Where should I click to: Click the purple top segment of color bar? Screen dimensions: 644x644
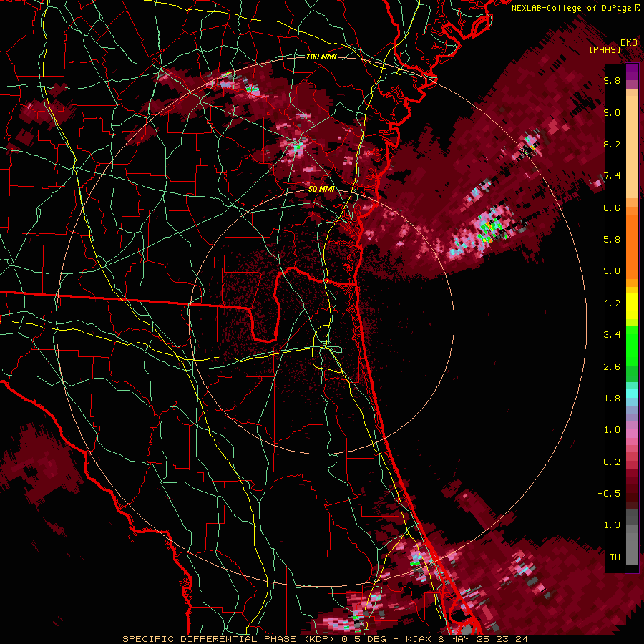632,72
